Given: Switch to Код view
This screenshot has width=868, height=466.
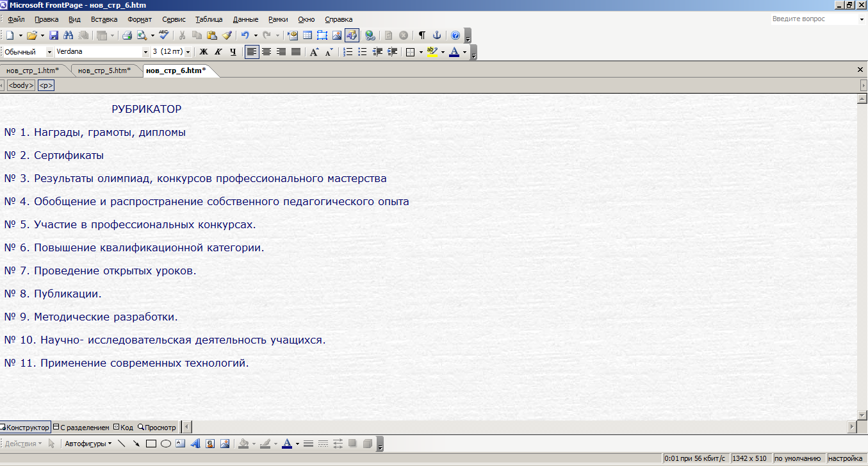Looking at the screenshot, I should point(123,427).
